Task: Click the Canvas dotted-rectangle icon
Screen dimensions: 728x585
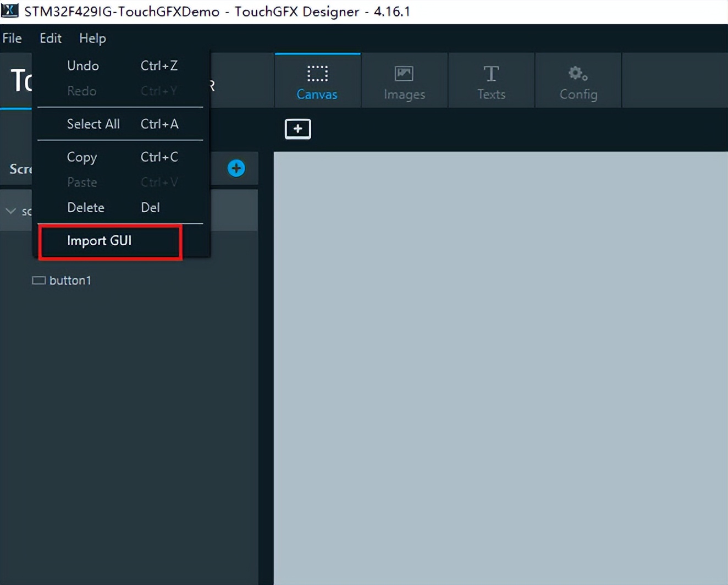Action: 317,73
